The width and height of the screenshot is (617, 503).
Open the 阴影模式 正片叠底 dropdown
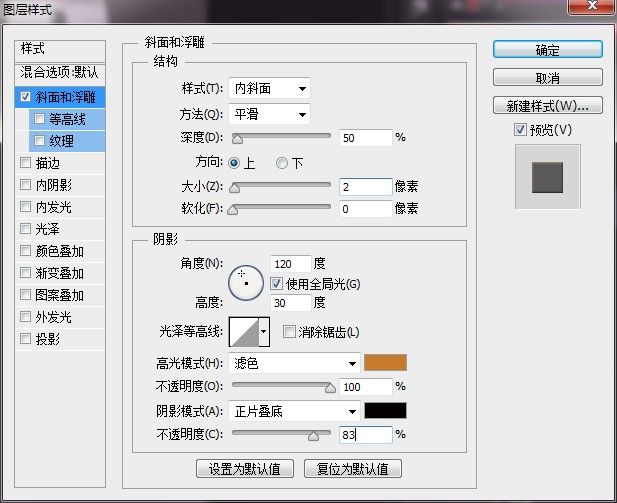point(294,411)
